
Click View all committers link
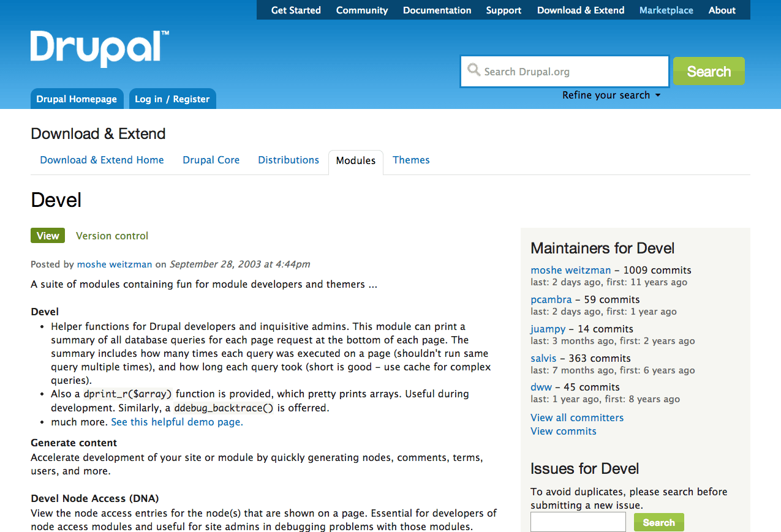coord(577,418)
